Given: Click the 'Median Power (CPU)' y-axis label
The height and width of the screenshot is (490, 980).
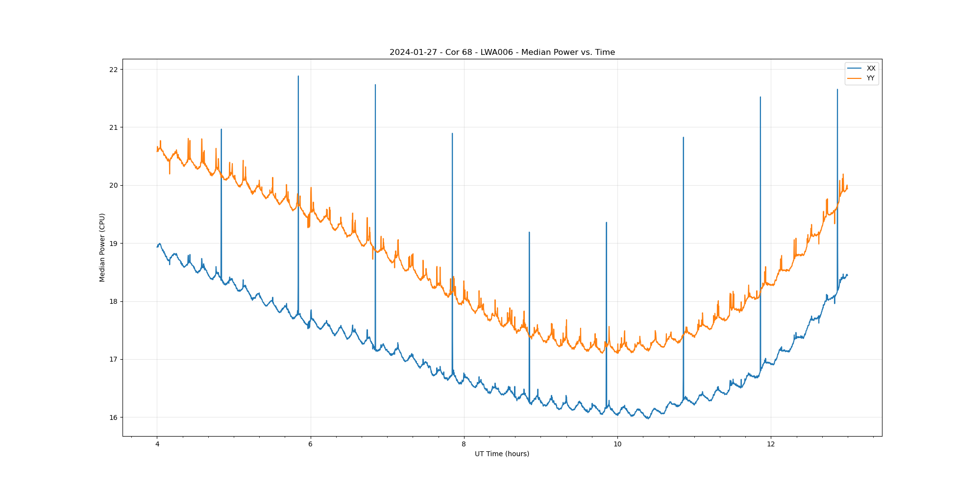Looking at the screenshot, I should (102, 247).
